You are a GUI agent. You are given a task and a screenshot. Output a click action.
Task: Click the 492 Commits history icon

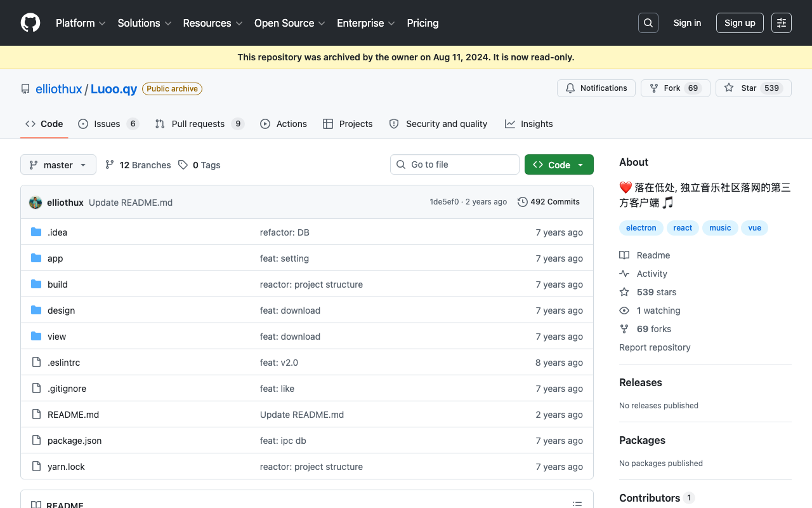(523, 202)
